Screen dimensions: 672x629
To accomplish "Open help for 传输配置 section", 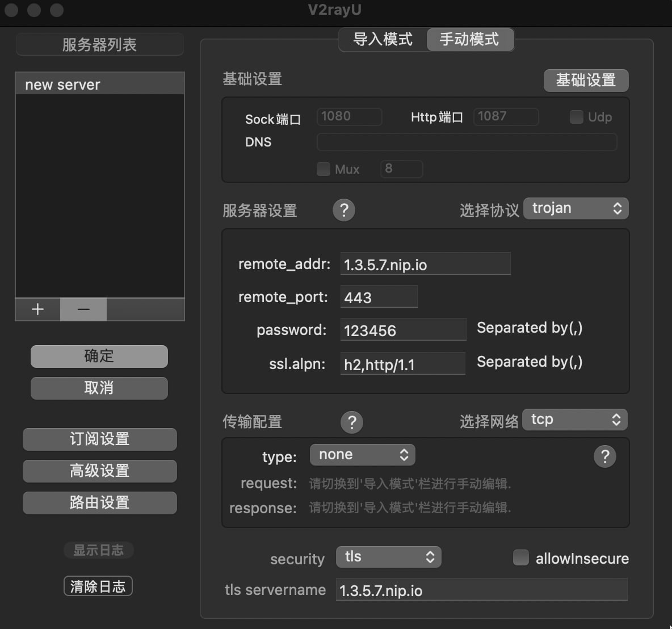I will 352,422.
